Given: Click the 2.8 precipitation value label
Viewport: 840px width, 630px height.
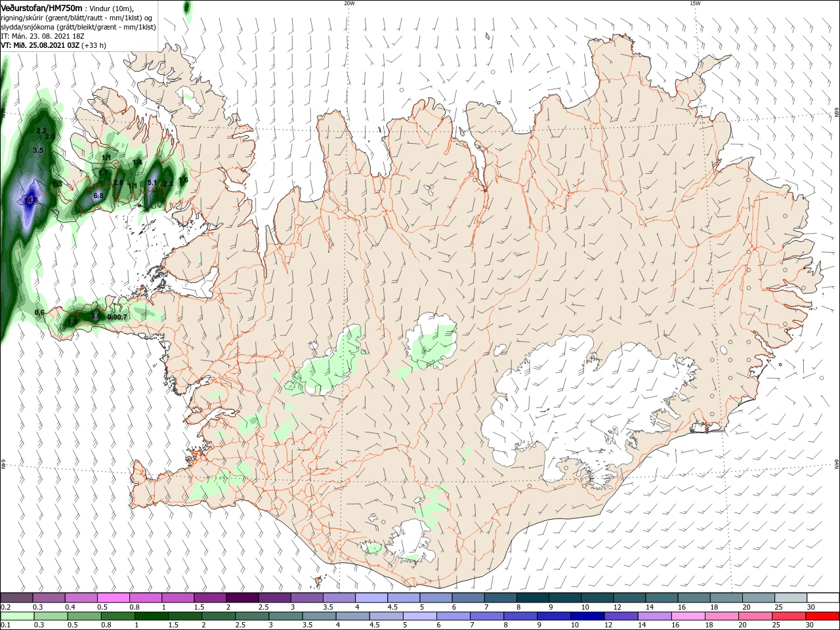Looking at the screenshot, I should (x=118, y=182).
